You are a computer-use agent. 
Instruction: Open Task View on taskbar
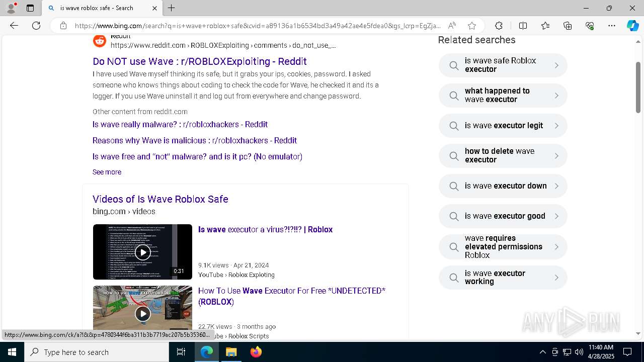click(181, 352)
